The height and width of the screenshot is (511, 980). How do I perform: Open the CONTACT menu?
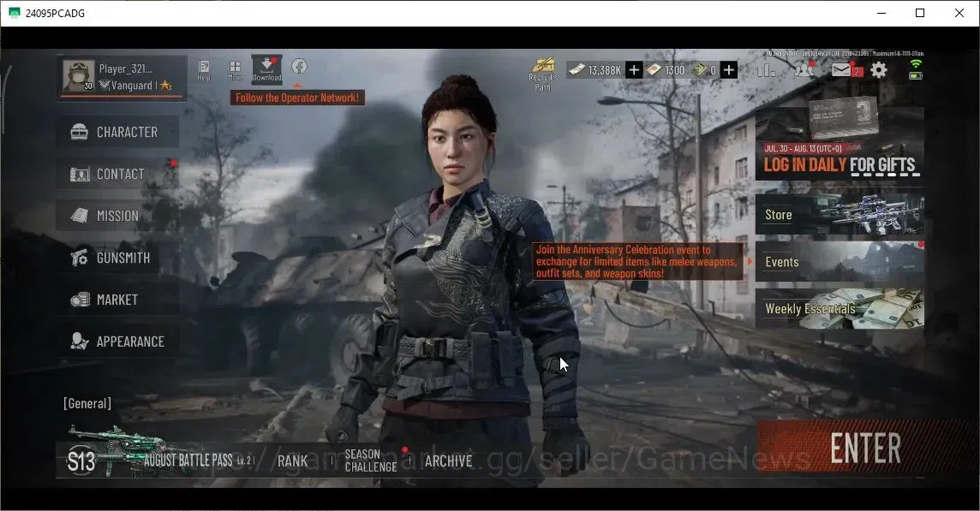(117, 174)
